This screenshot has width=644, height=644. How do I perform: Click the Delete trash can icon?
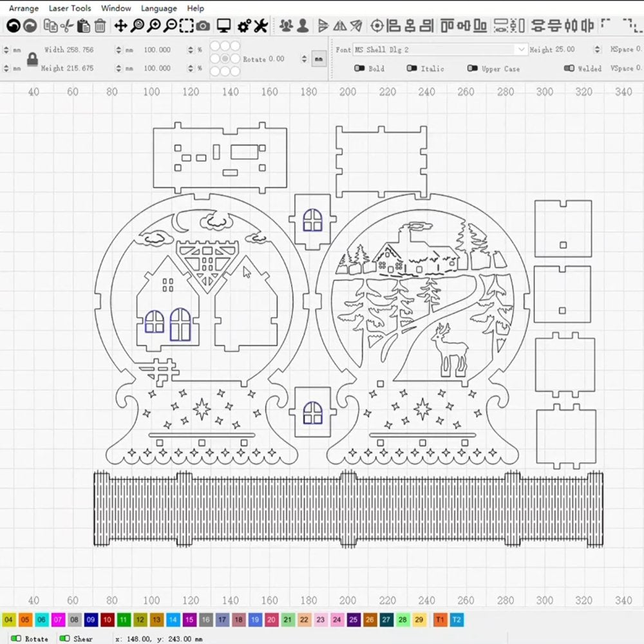pos(100,26)
